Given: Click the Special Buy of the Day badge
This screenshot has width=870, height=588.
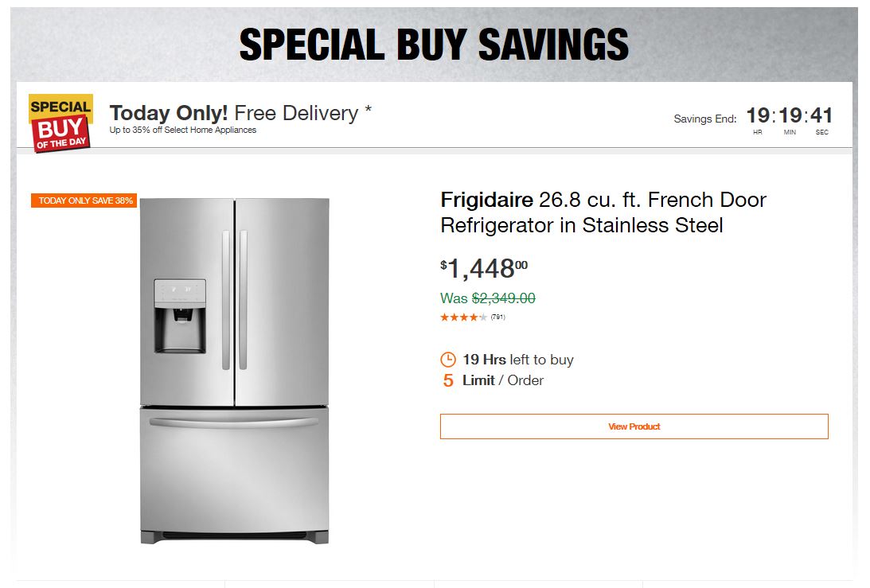Looking at the screenshot, I should click(x=60, y=123).
